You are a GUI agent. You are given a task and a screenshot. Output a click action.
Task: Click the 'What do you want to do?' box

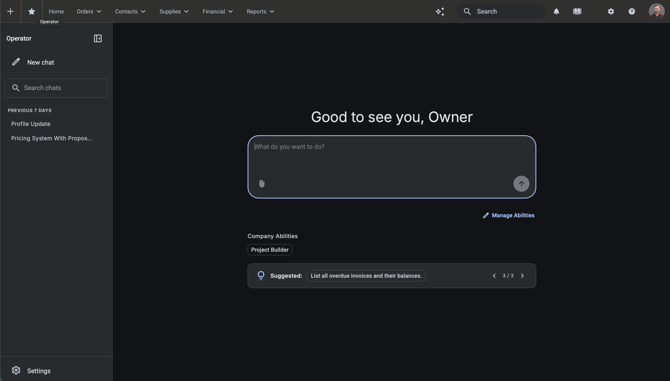pyautogui.click(x=392, y=167)
